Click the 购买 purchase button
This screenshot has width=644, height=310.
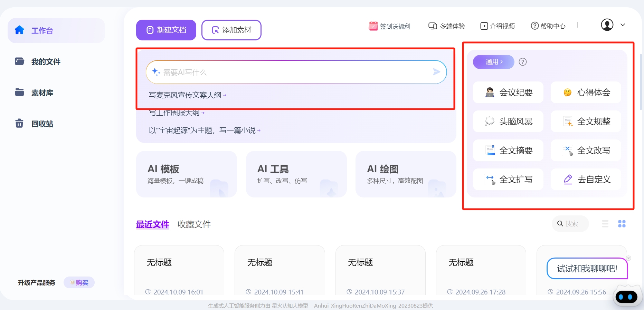(79, 282)
